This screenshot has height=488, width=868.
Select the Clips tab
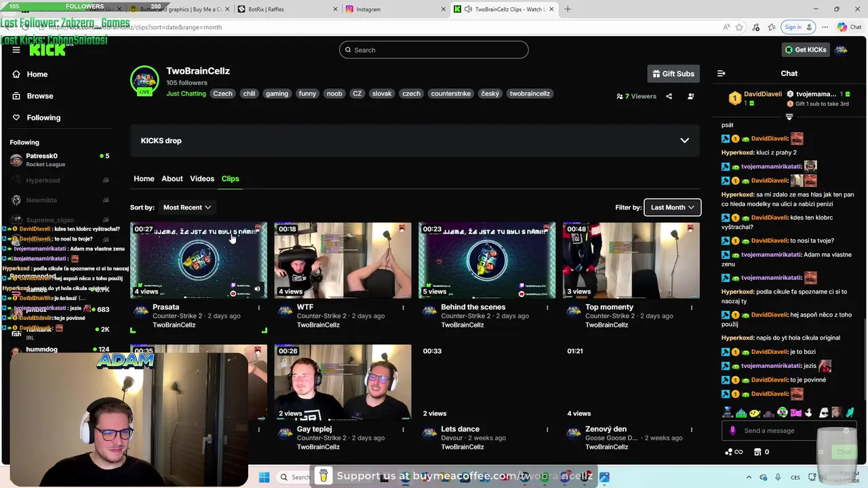point(230,178)
